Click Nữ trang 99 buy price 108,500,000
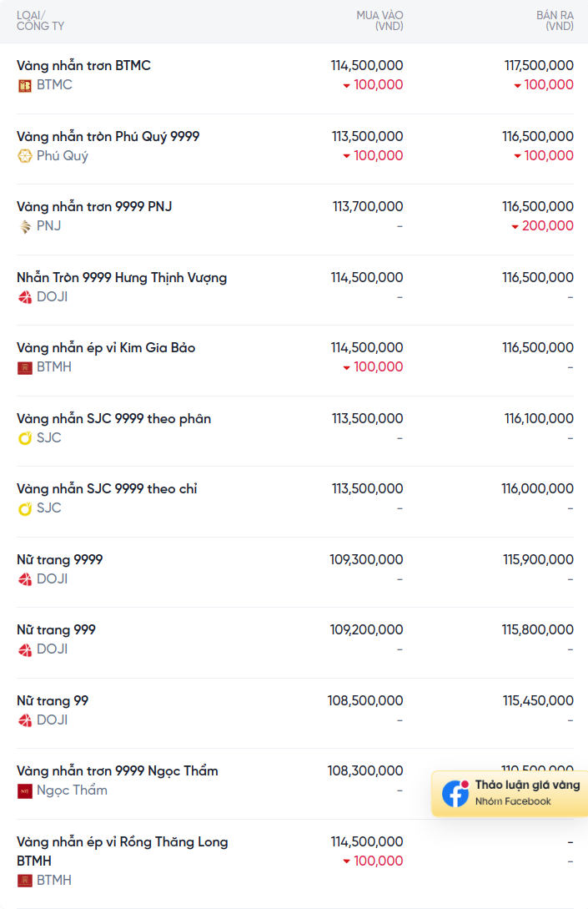Viewport: 588px width, 909px height. point(365,700)
